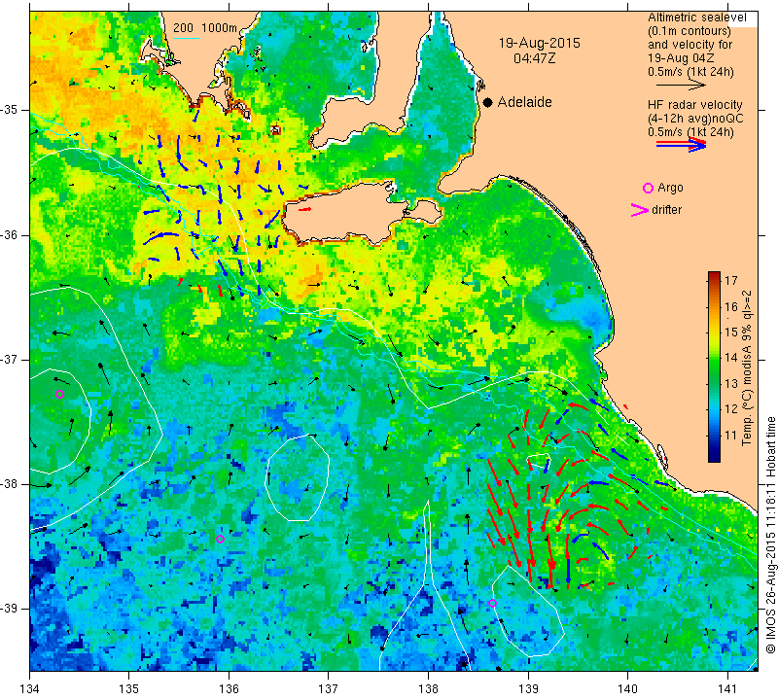Click the 137 longitude axis label
This screenshot has width=778, height=700.
[328, 689]
